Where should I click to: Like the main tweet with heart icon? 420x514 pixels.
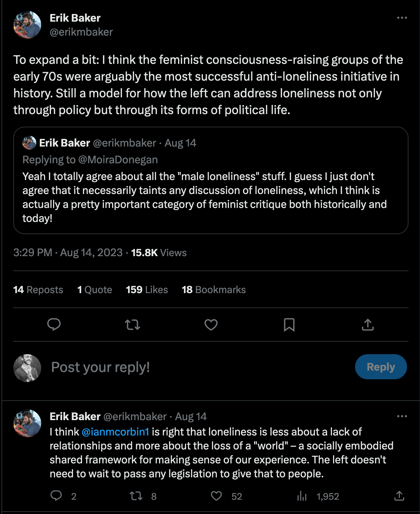pos(211,325)
